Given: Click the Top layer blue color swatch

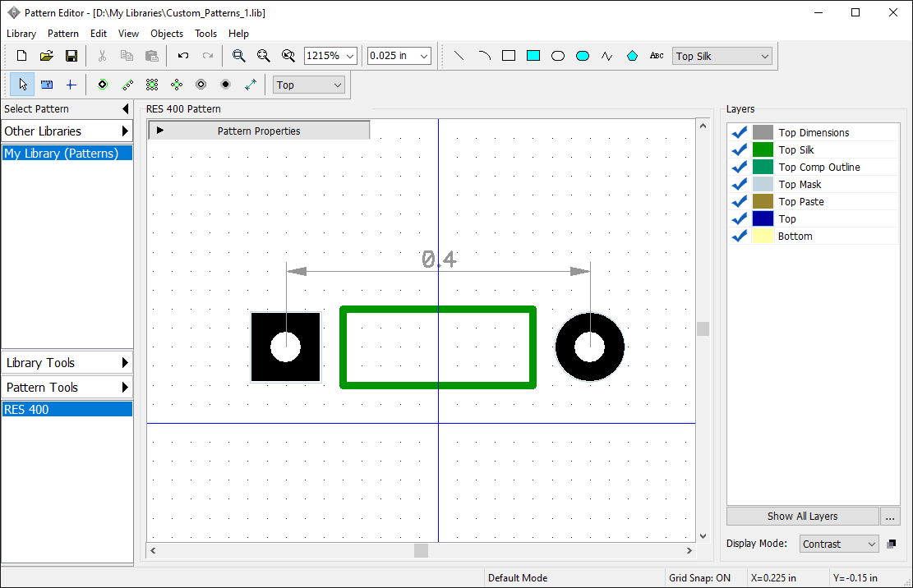Looking at the screenshot, I should tap(763, 219).
